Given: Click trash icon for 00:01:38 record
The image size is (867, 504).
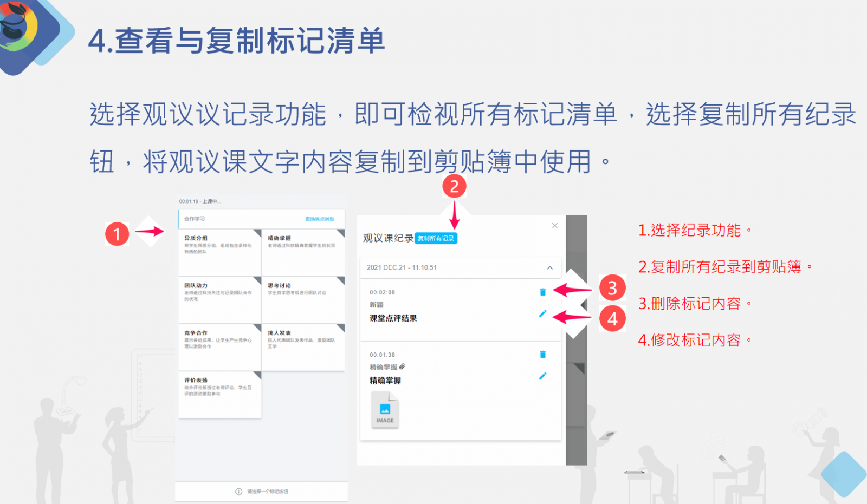Looking at the screenshot, I should tap(542, 355).
